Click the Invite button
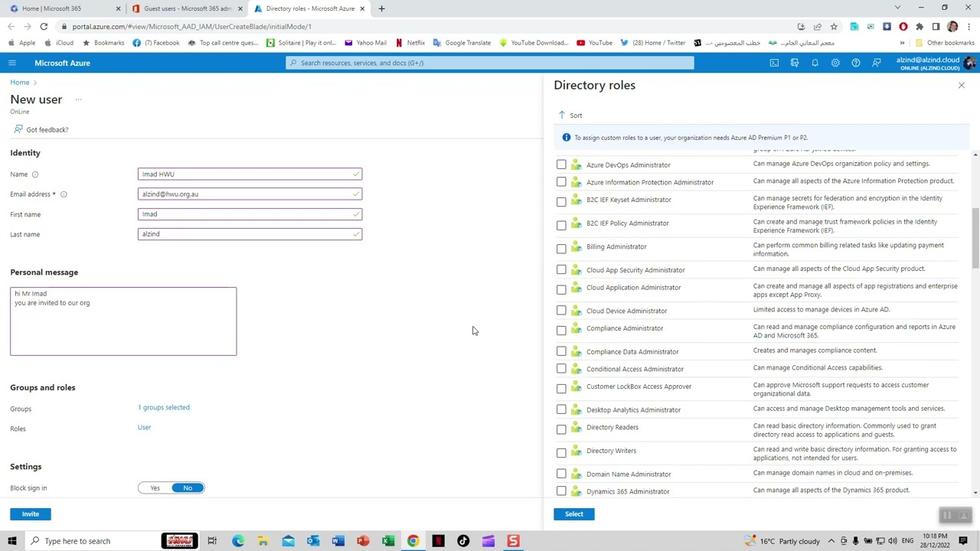980x551 pixels. (x=31, y=514)
